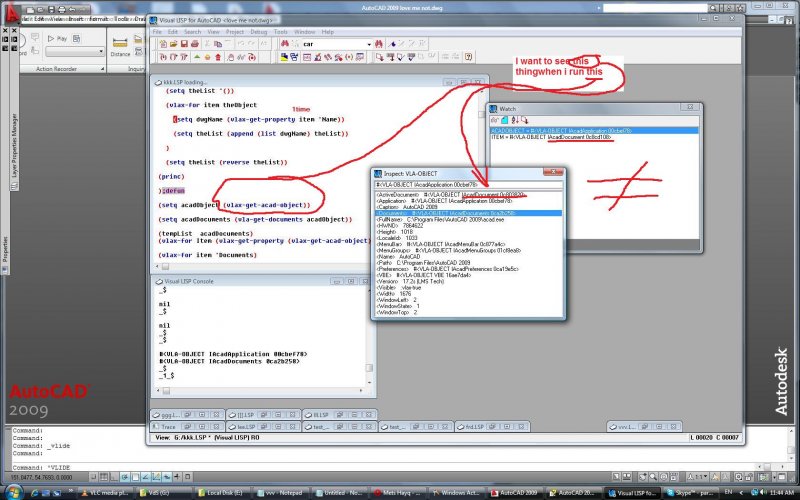Click the Open file icon in Visual LISP toolbar
The height and width of the screenshot is (500, 800).
click(x=173, y=44)
